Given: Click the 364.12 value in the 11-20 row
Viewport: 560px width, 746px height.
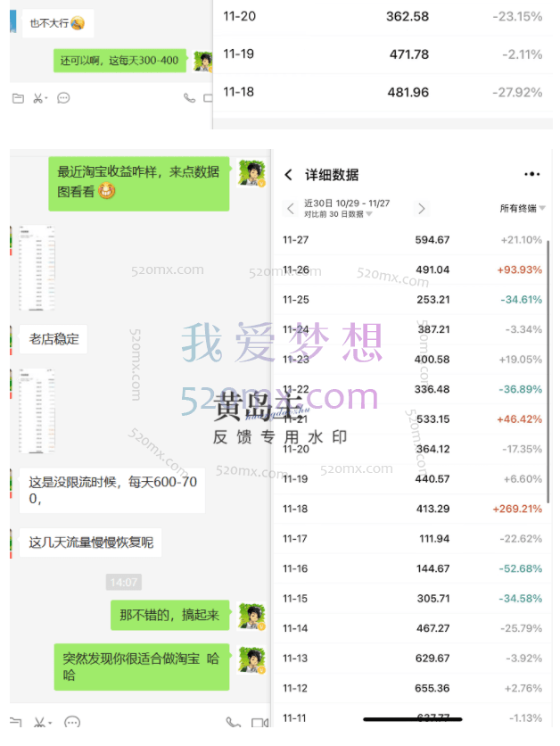Looking at the screenshot, I should 432,449.
